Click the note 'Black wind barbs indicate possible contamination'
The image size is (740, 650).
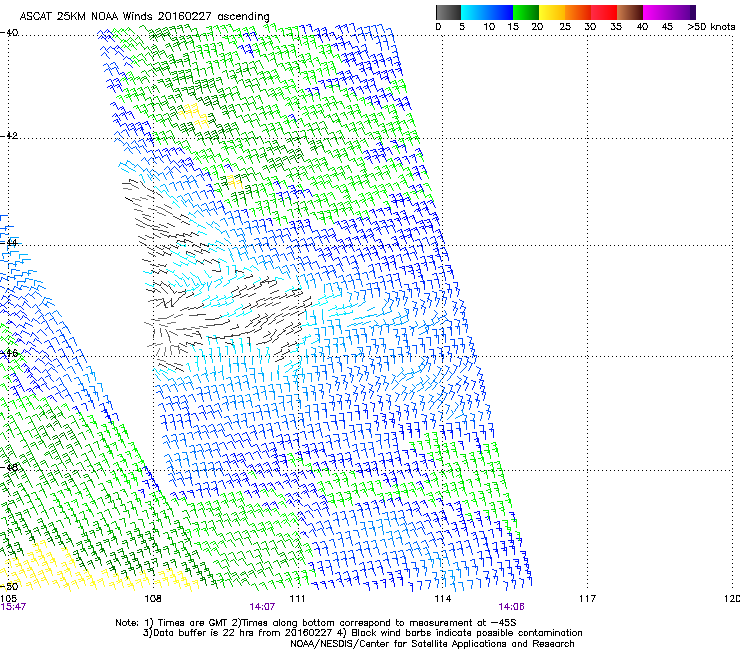pos(467,633)
